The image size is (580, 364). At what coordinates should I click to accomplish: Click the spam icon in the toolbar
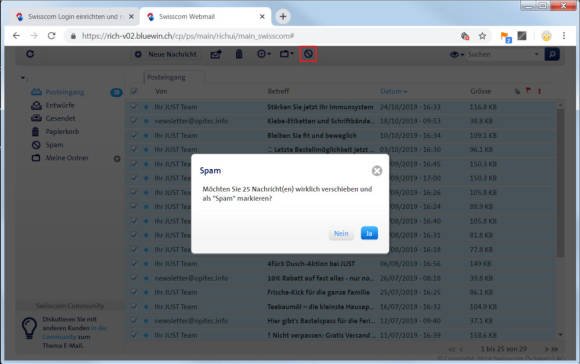308,54
